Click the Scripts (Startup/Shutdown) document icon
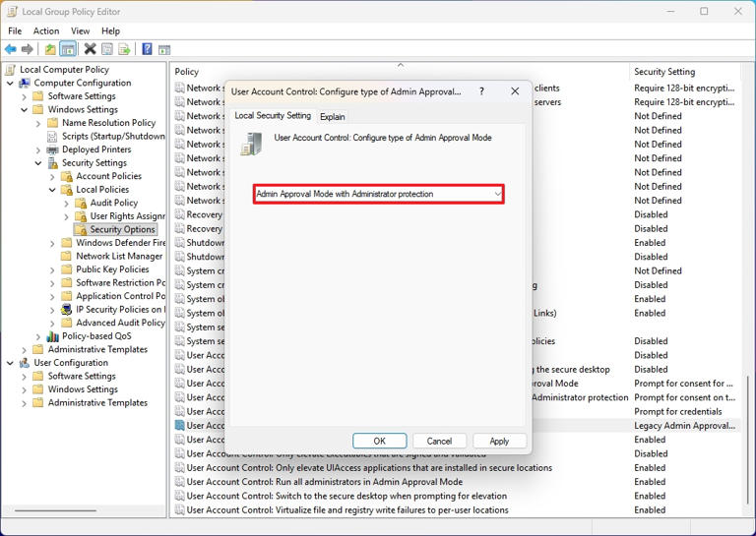The height and width of the screenshot is (536, 756). click(x=52, y=137)
